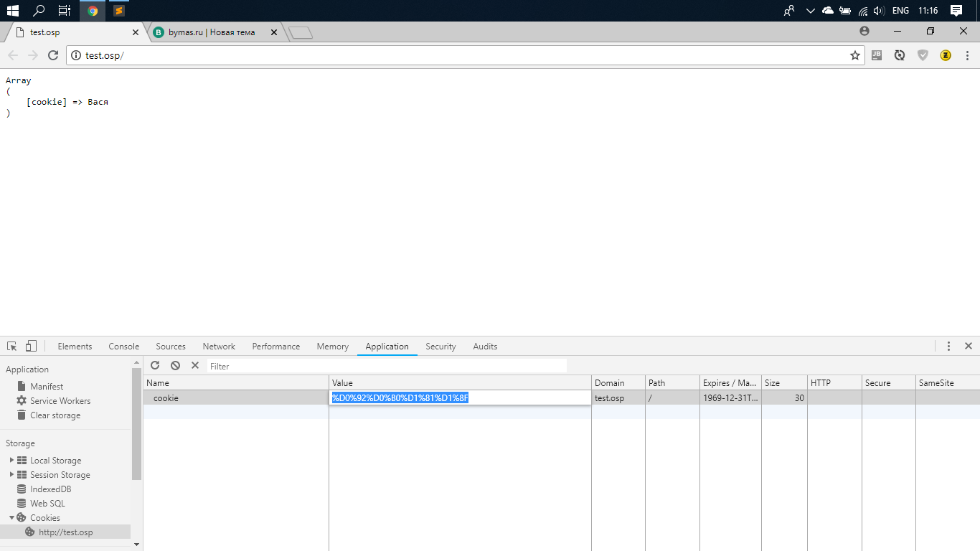
Task: Click the page reload icon
Action: (x=53, y=55)
